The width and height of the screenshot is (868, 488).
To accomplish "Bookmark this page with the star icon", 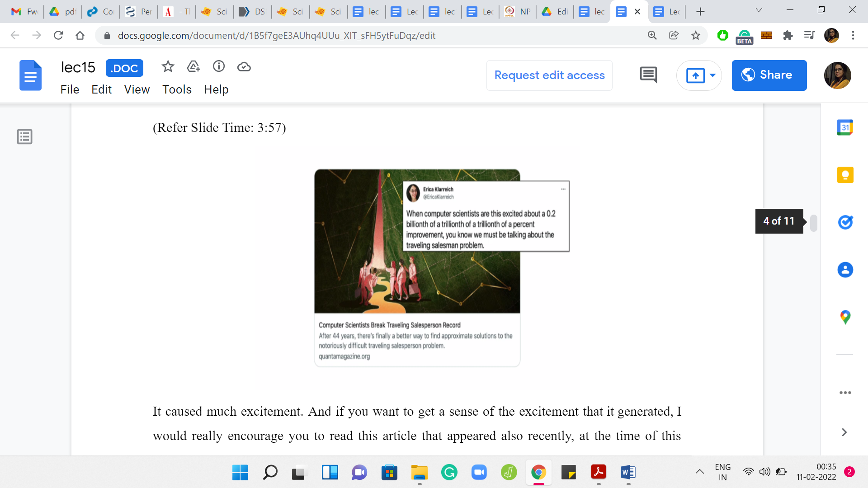I will pyautogui.click(x=696, y=35).
